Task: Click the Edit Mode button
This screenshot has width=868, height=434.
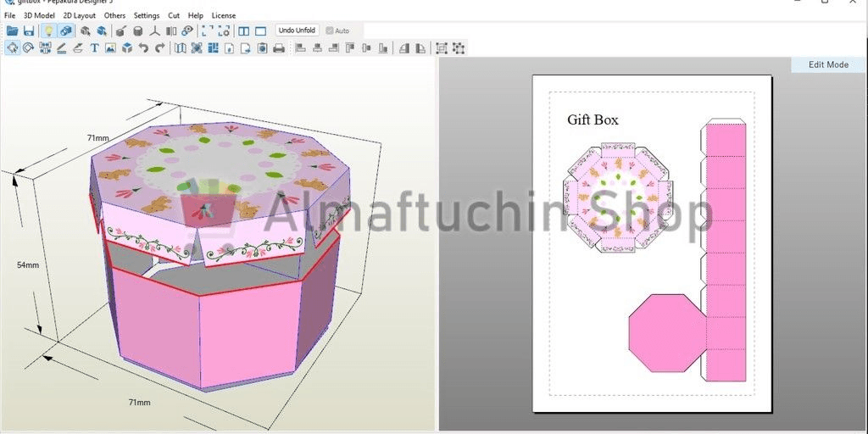Action: [828, 64]
